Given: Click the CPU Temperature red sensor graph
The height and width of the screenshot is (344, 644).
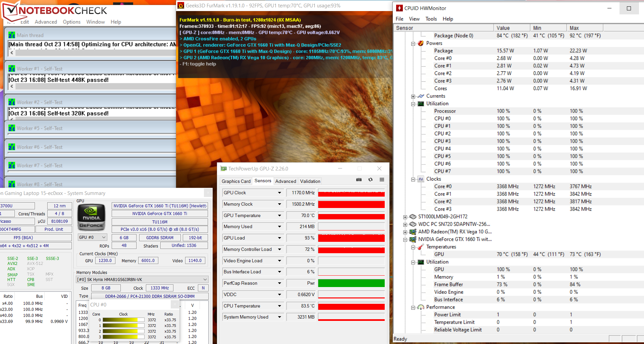Looking at the screenshot, I should 351,306.
